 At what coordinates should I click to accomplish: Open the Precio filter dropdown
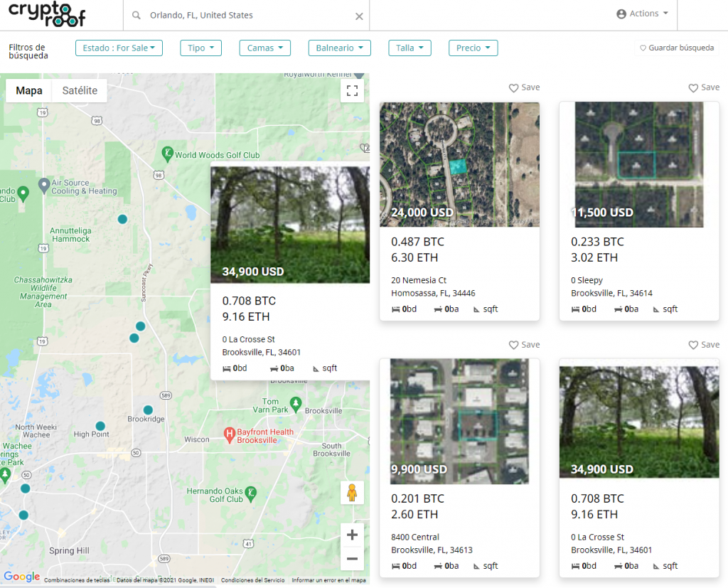coord(473,48)
